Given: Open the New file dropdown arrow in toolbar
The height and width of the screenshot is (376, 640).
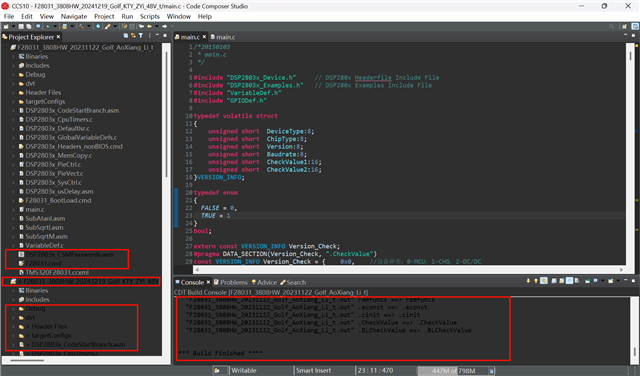Looking at the screenshot, I should (13, 26).
